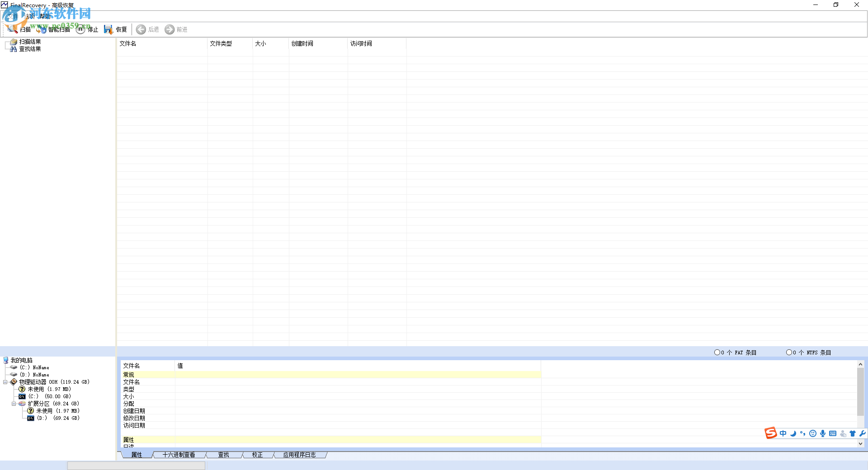Select the 扫描结果 tree label
Viewport: 868px width, 470px height.
(x=30, y=42)
